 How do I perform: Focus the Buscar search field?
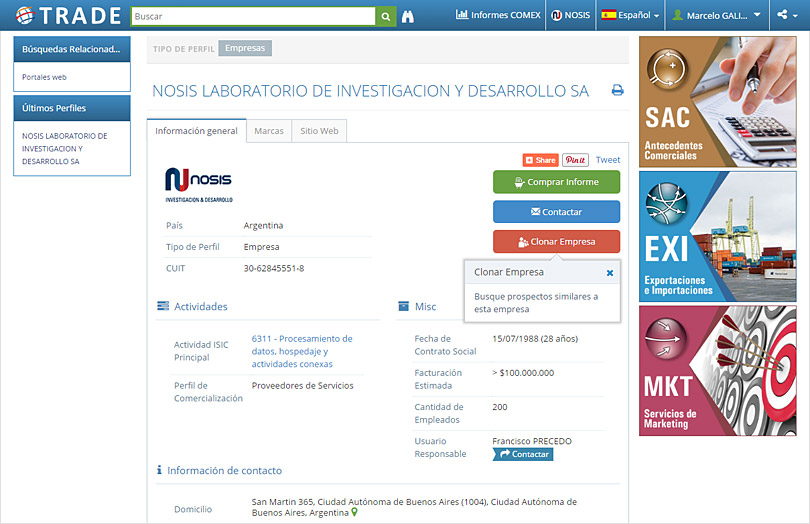253,16
